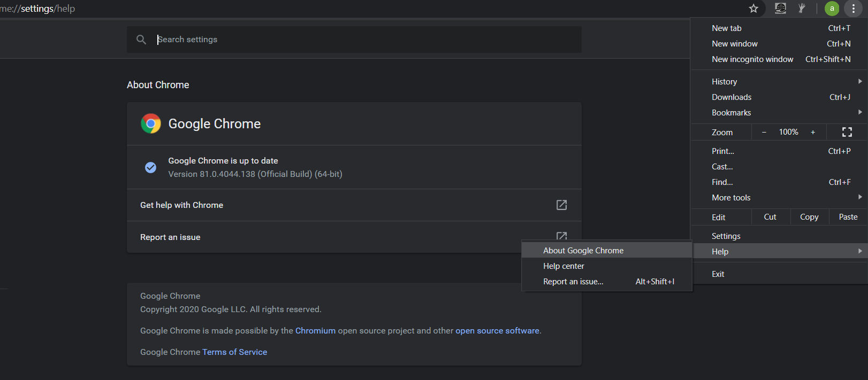This screenshot has height=380, width=868.
Task: Follow the Chromium link
Action: pyautogui.click(x=315, y=331)
